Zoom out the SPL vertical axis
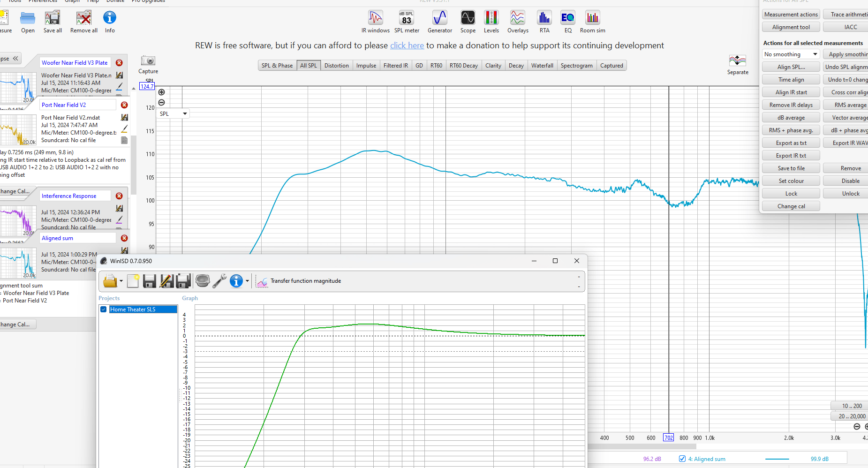The height and width of the screenshot is (468, 868). pos(162,102)
